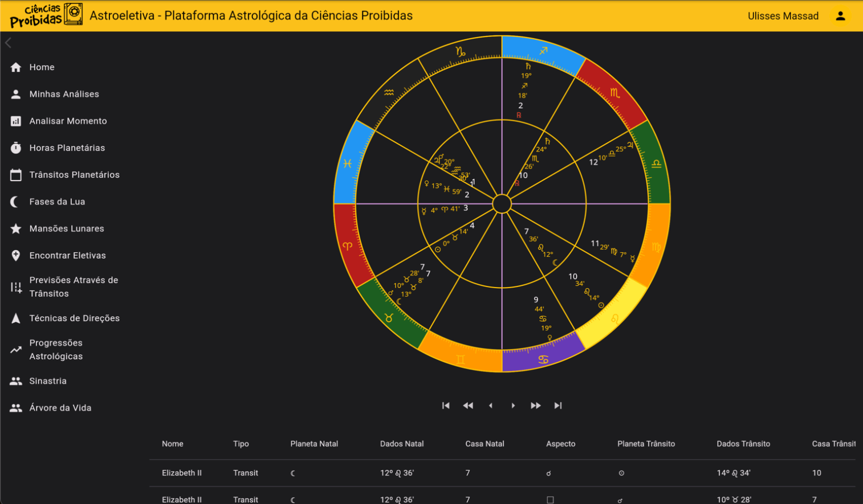The image size is (863, 504).
Task: Click the Mansões Lunares star icon
Action: pyautogui.click(x=16, y=228)
